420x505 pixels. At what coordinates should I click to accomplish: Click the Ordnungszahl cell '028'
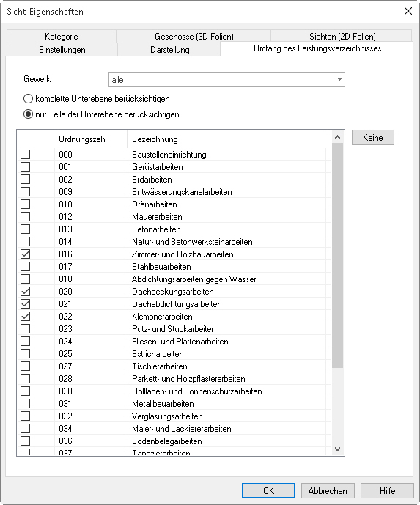coord(65,378)
